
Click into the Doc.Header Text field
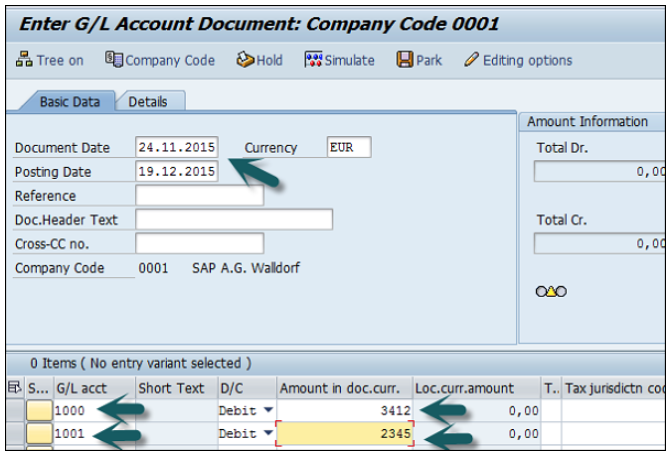tap(234, 220)
